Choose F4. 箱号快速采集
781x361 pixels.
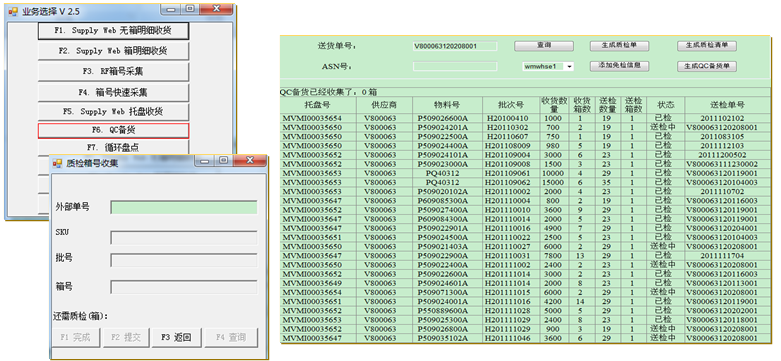pyautogui.click(x=113, y=92)
